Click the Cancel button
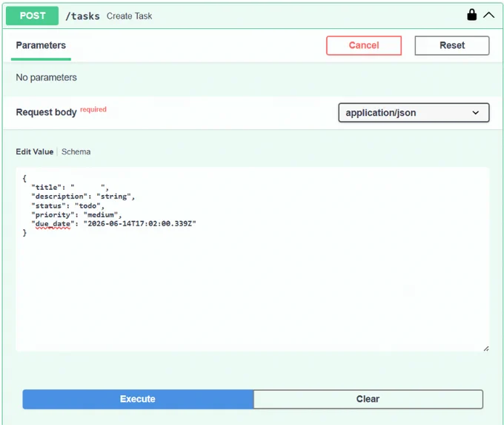504x425 pixels. pyautogui.click(x=364, y=45)
